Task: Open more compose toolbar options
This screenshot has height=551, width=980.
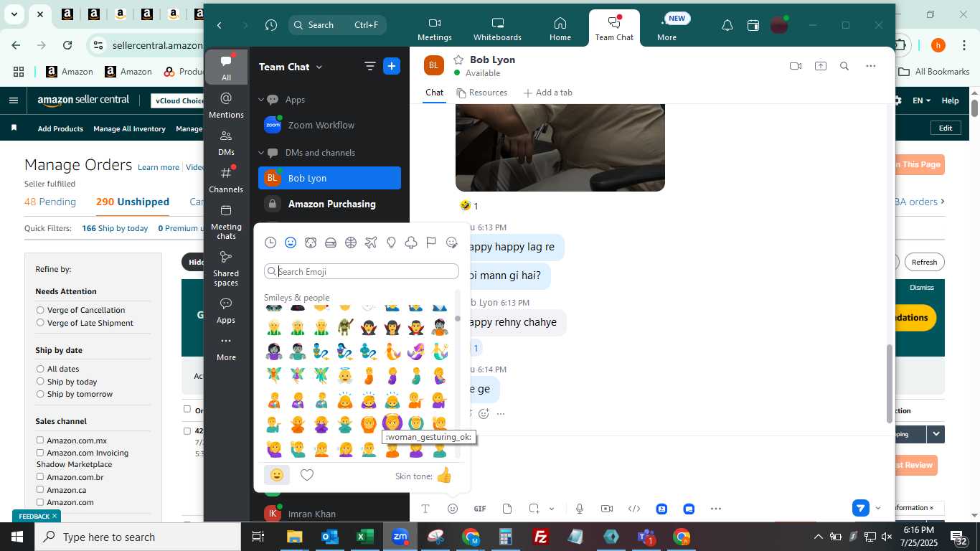Action: [x=716, y=509]
